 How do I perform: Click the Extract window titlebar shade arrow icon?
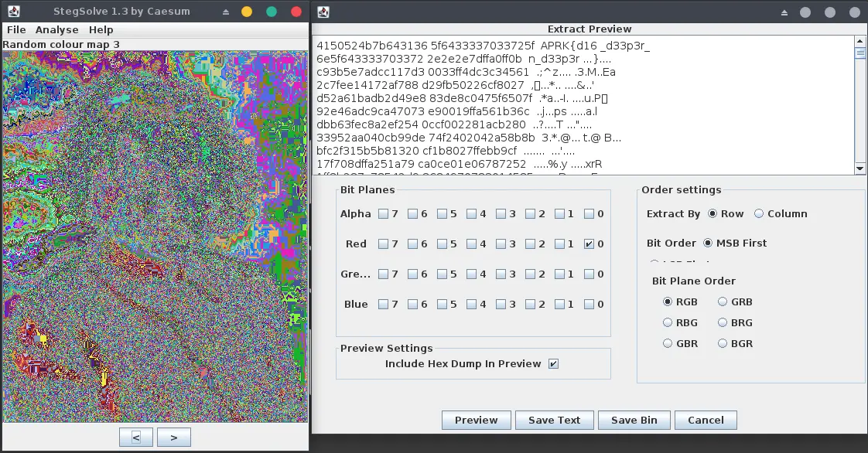click(x=784, y=12)
